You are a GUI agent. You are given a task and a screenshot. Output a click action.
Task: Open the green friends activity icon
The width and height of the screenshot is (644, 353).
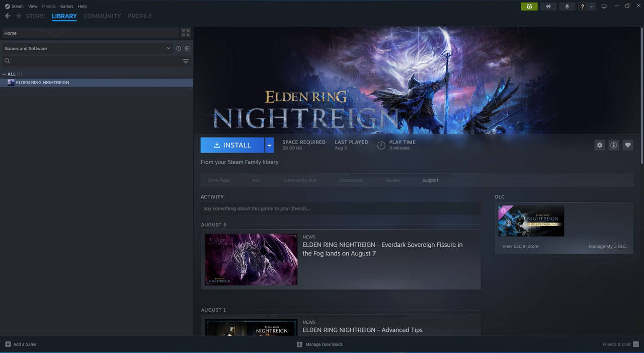529,6
